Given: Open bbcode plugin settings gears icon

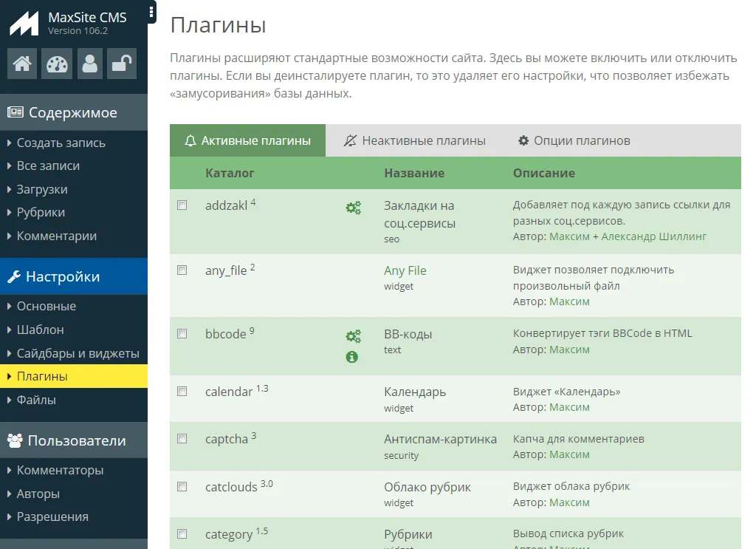Looking at the screenshot, I should coord(353,337).
